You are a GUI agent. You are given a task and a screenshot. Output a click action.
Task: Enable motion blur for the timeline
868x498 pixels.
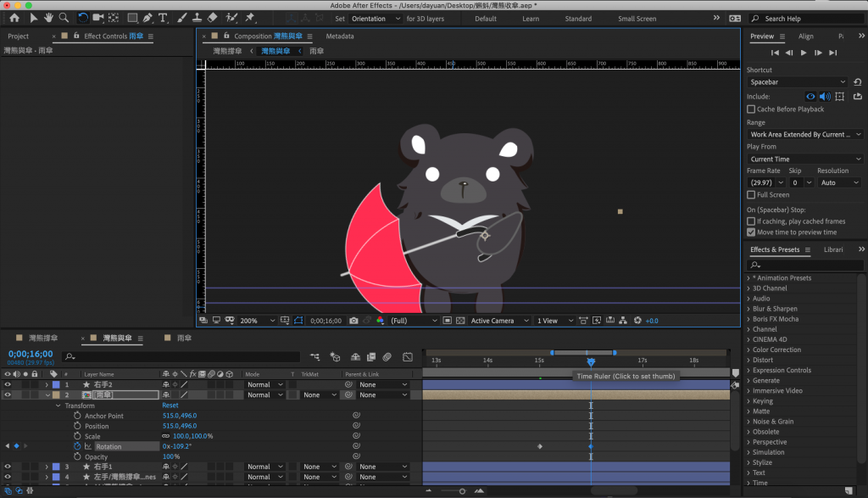[x=387, y=357]
